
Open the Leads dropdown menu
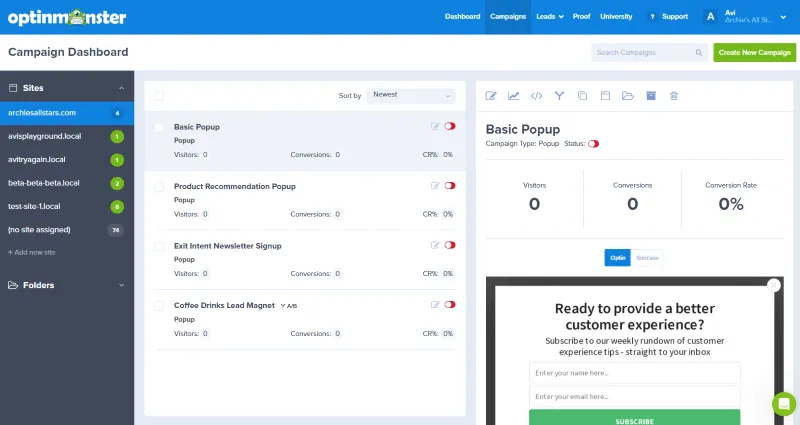pos(550,17)
